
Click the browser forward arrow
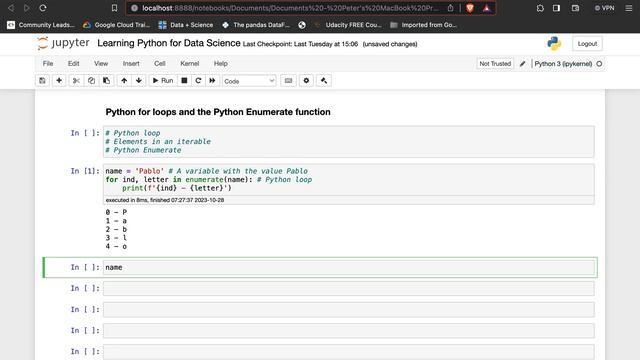coord(27,8)
